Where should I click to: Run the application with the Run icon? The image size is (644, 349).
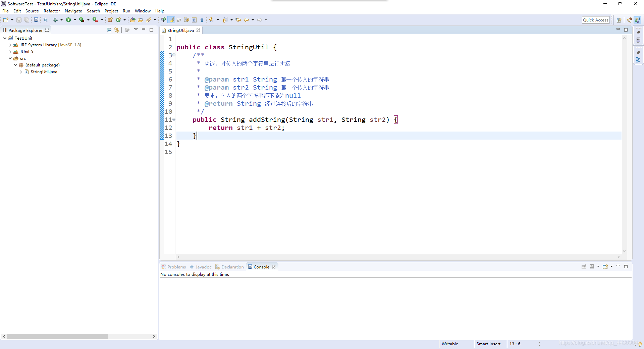pos(68,20)
